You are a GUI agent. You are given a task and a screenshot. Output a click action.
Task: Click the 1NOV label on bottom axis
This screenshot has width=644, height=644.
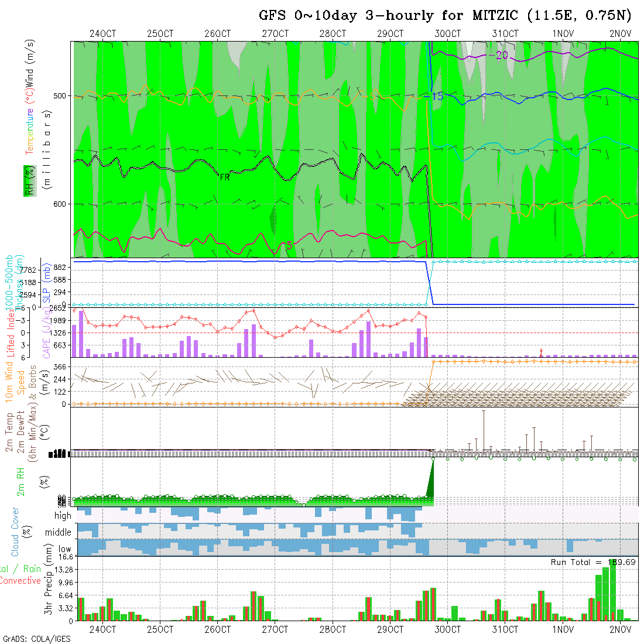pos(563,629)
